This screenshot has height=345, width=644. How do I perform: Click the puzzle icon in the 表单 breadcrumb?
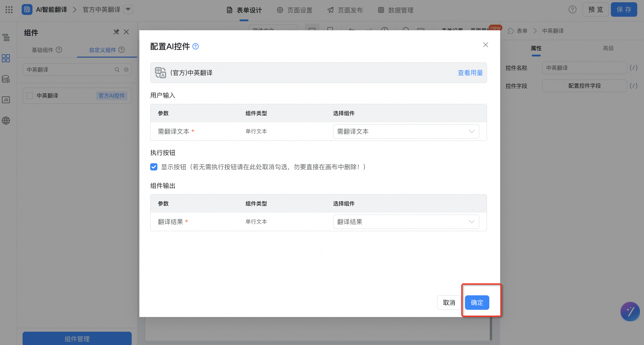point(511,31)
